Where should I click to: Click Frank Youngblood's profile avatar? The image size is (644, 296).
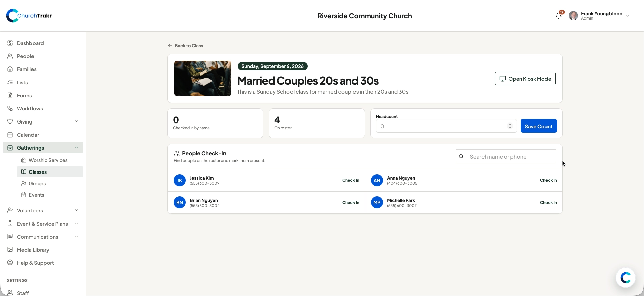573,16
